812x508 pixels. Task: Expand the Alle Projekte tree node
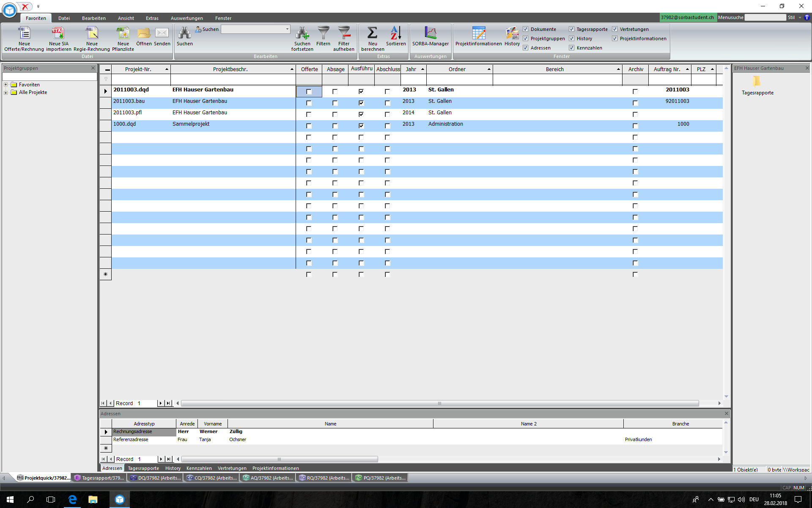click(x=6, y=92)
